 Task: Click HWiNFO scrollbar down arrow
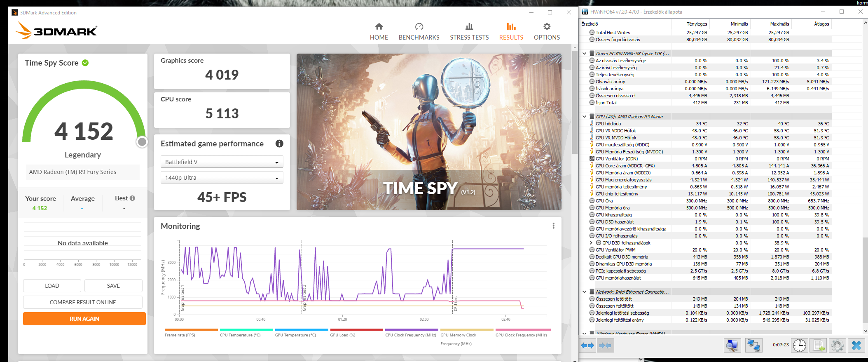(865, 330)
